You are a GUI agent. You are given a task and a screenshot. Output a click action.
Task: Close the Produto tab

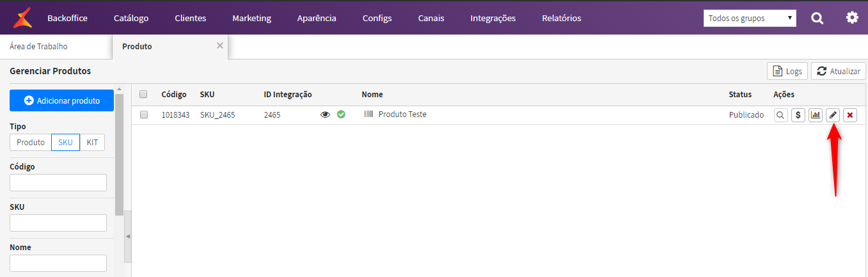click(220, 45)
